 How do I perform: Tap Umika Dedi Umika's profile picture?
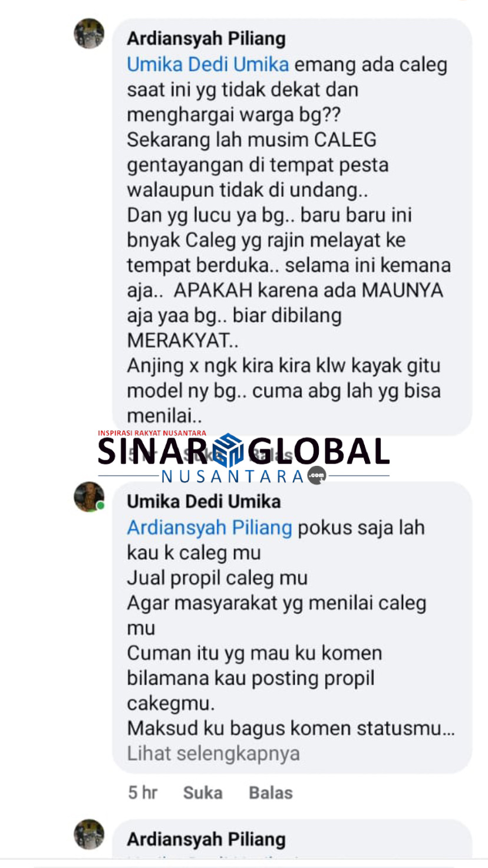click(x=89, y=497)
